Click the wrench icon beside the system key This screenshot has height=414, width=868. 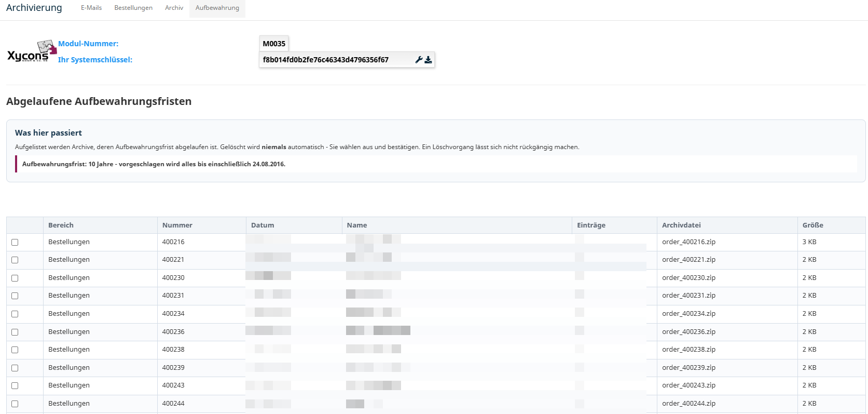click(419, 60)
